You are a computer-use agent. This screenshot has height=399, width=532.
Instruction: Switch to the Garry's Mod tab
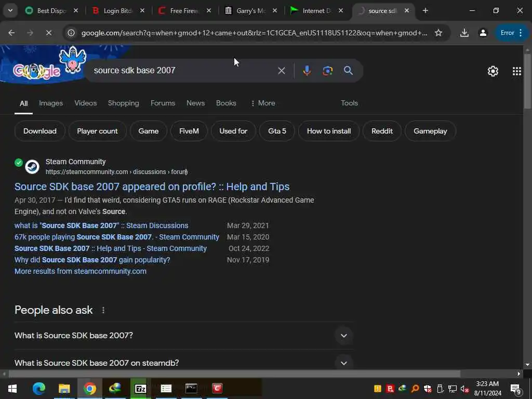coord(250,11)
